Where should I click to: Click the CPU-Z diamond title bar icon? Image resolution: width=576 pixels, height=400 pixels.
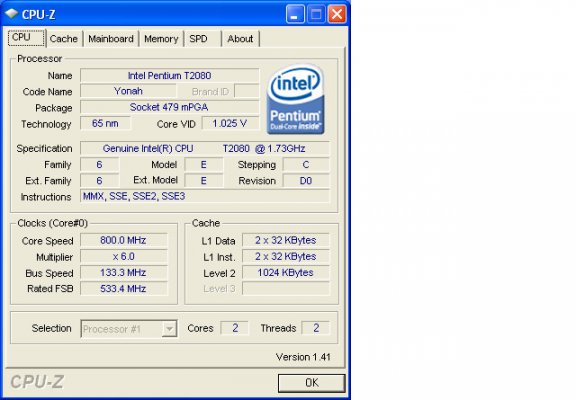click(x=12, y=14)
